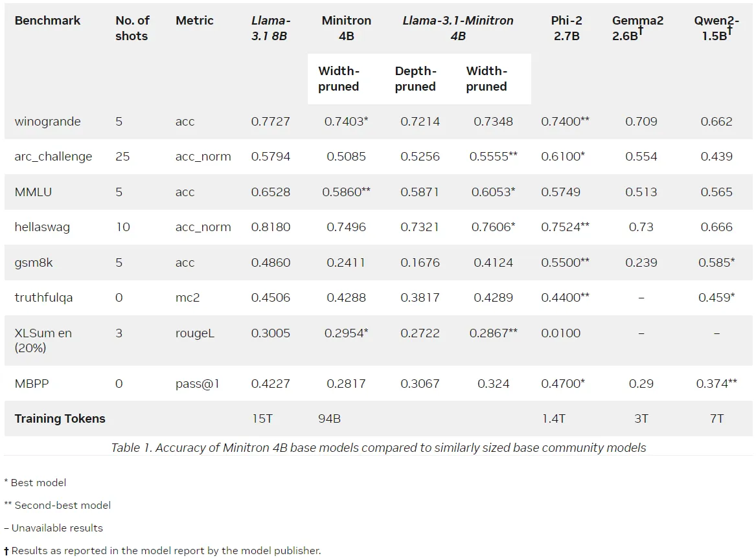756x558 pixels.
Task: Click the winogrande benchmark row label
Action: tap(47, 122)
